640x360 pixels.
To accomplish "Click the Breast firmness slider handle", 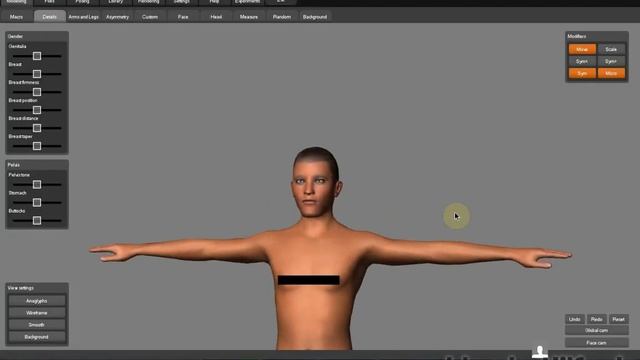I will (x=37, y=92).
